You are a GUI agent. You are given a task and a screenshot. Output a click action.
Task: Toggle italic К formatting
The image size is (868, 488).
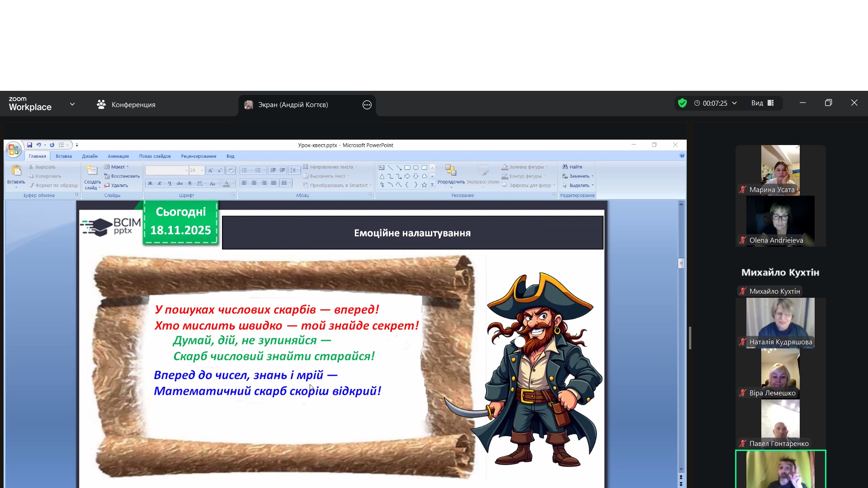[160, 183]
